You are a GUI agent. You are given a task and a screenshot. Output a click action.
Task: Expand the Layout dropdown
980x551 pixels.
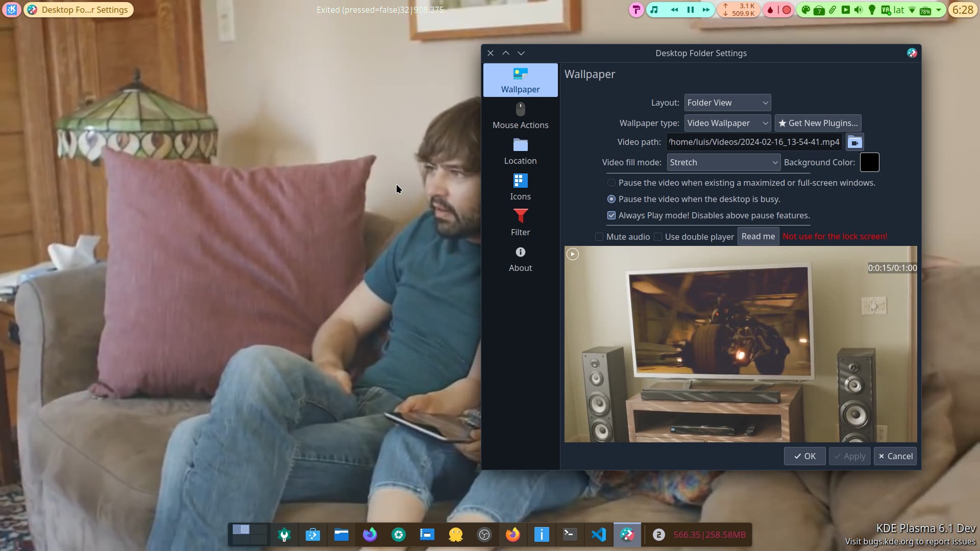click(x=727, y=103)
